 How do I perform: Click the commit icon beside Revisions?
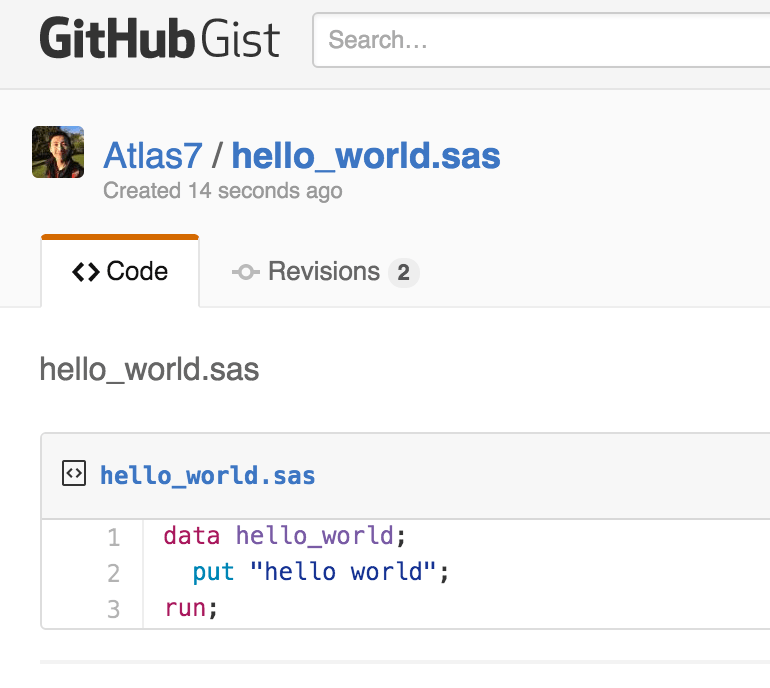[246, 272]
